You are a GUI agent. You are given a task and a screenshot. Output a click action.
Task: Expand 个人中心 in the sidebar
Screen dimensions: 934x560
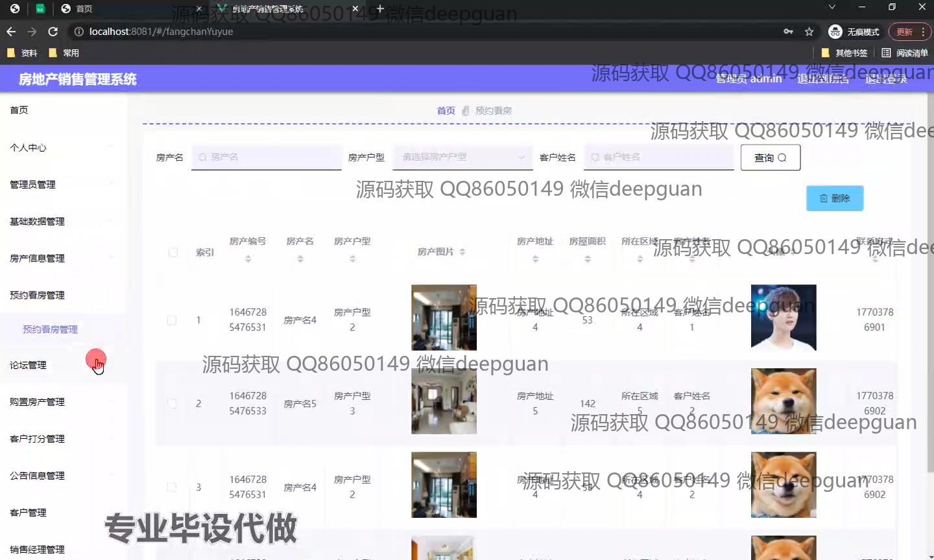pyautogui.click(x=63, y=147)
